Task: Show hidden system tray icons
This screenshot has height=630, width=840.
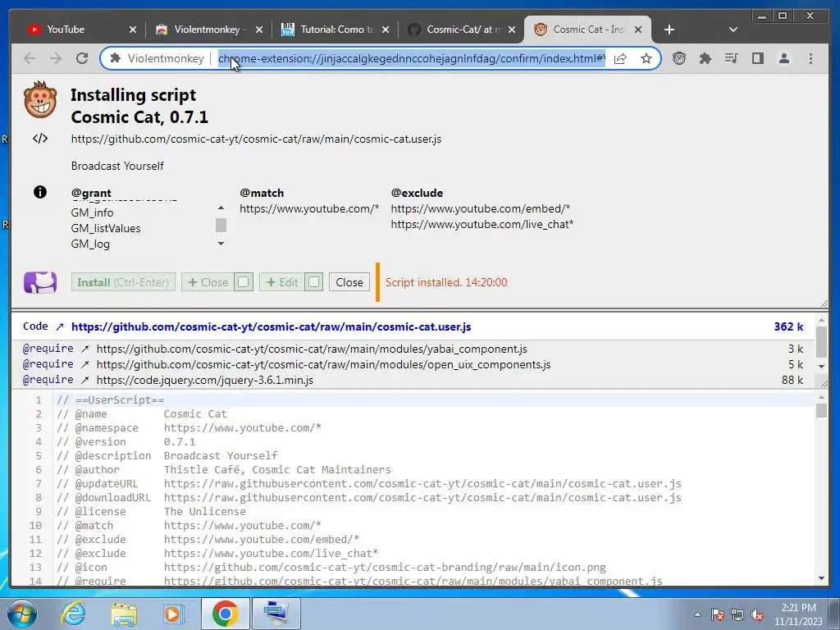Action: tap(697, 615)
